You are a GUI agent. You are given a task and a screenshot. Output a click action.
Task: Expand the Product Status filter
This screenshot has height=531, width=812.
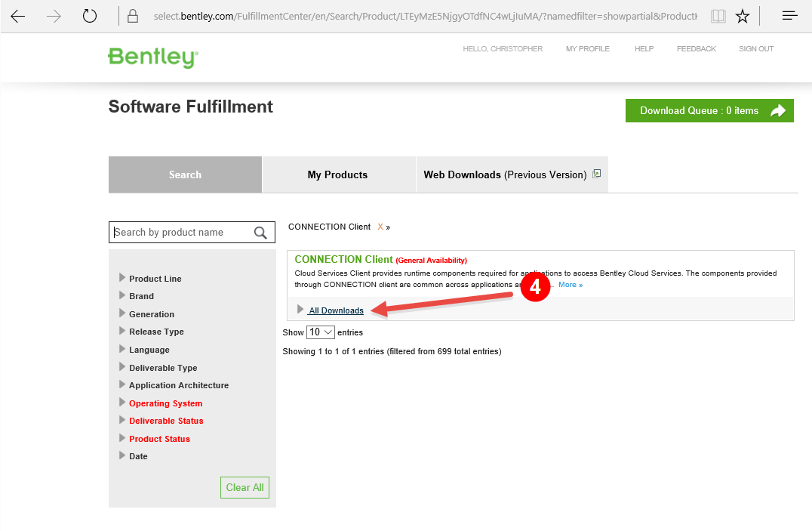(x=154, y=439)
